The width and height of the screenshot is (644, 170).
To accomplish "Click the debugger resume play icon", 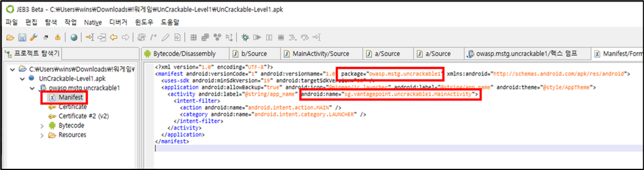I will coord(257,37).
